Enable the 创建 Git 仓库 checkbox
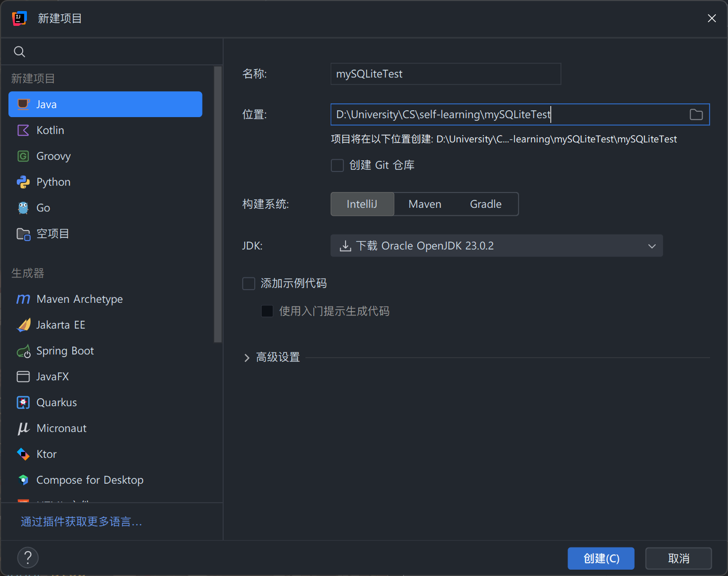 tap(337, 166)
